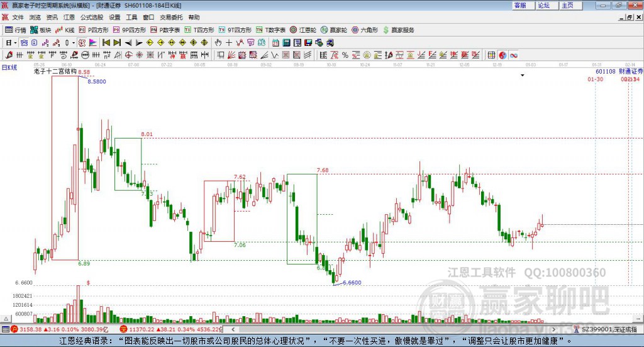The height and width of the screenshot is (347, 644).
Task: Click the 日K线 label
Action: [9, 67]
